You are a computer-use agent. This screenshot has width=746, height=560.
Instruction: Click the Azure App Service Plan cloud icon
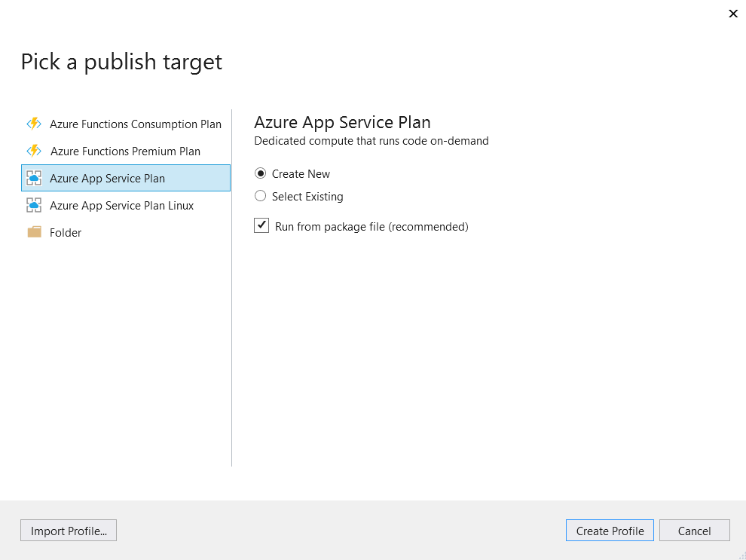tap(34, 178)
